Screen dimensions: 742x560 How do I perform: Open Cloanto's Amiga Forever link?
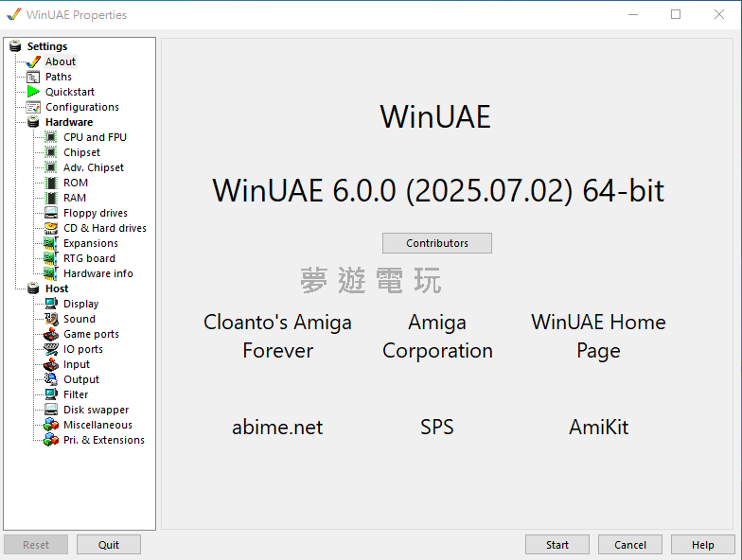pyautogui.click(x=278, y=337)
